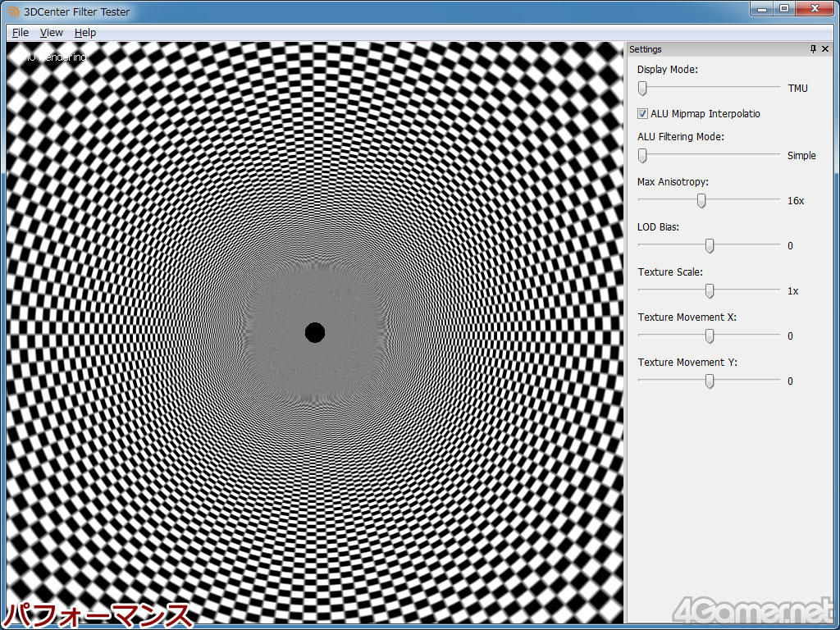Viewport: 840px width, 630px height.
Task: Click the Texture Movement Y slider handle
Action: [710, 381]
